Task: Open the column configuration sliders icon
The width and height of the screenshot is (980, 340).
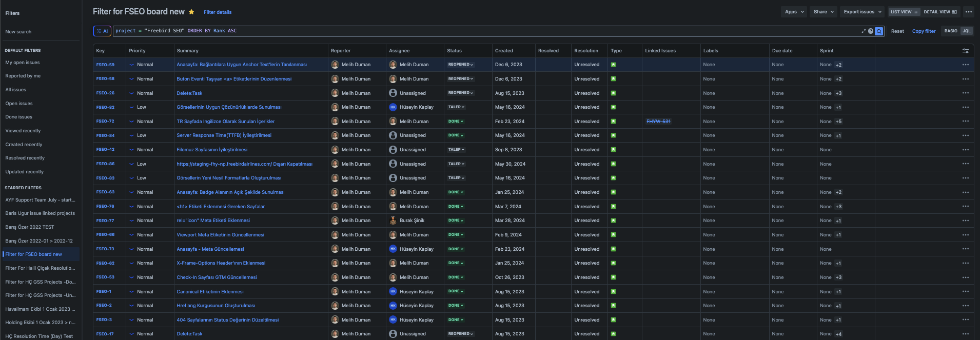Action: 966,51
